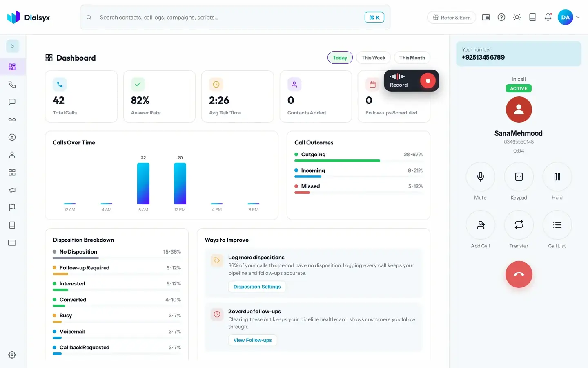Put the call on Hold
Screen dimensions: 588x368
click(557, 177)
